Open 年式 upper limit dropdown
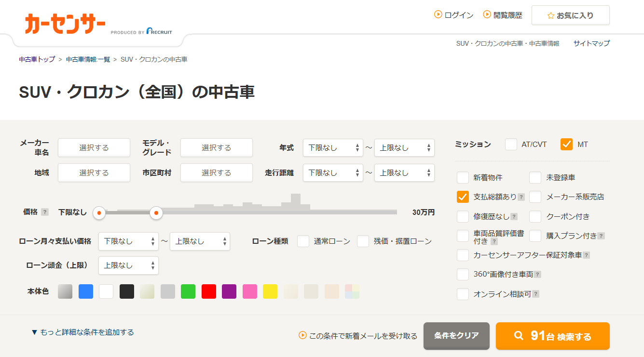This screenshot has height=357, width=644. pyautogui.click(x=404, y=148)
